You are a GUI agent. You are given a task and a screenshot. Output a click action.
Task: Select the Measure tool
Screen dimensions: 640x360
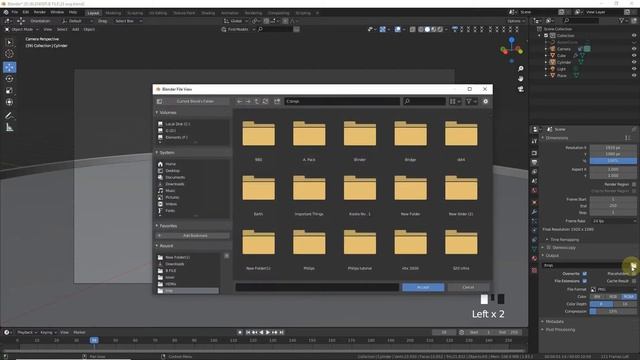(x=9, y=128)
